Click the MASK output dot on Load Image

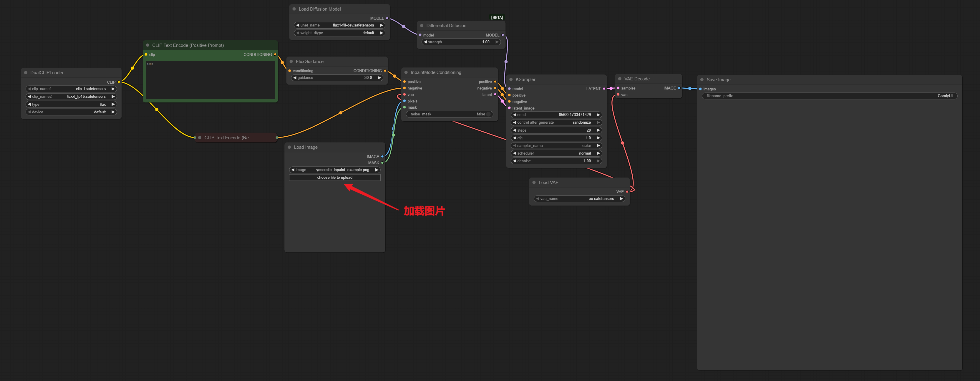pyautogui.click(x=382, y=163)
